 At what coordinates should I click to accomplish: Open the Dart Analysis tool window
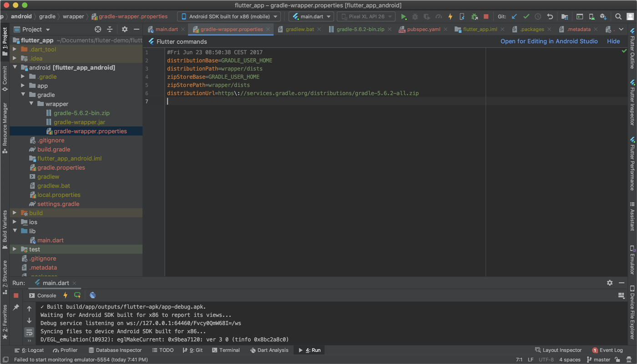[269, 350]
